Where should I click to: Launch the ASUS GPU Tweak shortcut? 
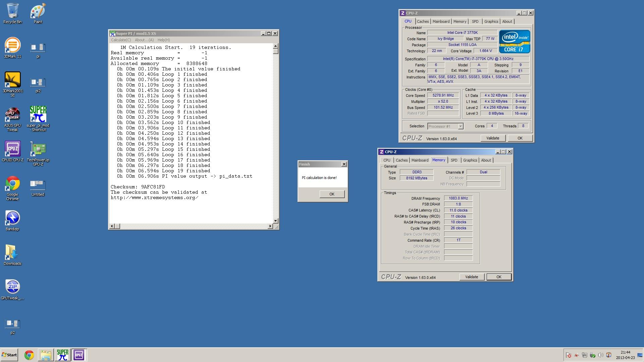point(12,119)
